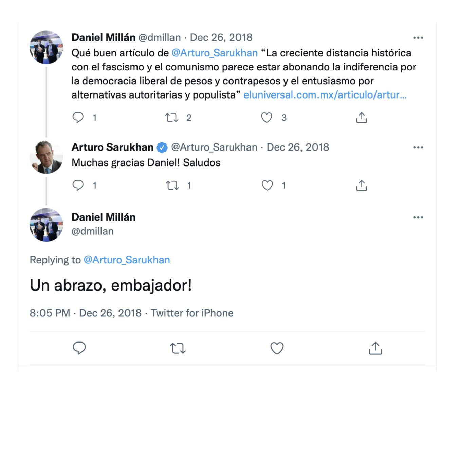Retweet Arturo Sarukhan's reply
Viewport: 476px width, 473px height.
(172, 185)
